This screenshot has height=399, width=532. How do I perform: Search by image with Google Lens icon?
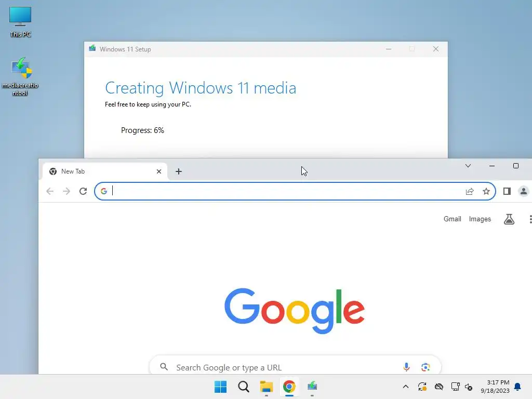tap(425, 367)
